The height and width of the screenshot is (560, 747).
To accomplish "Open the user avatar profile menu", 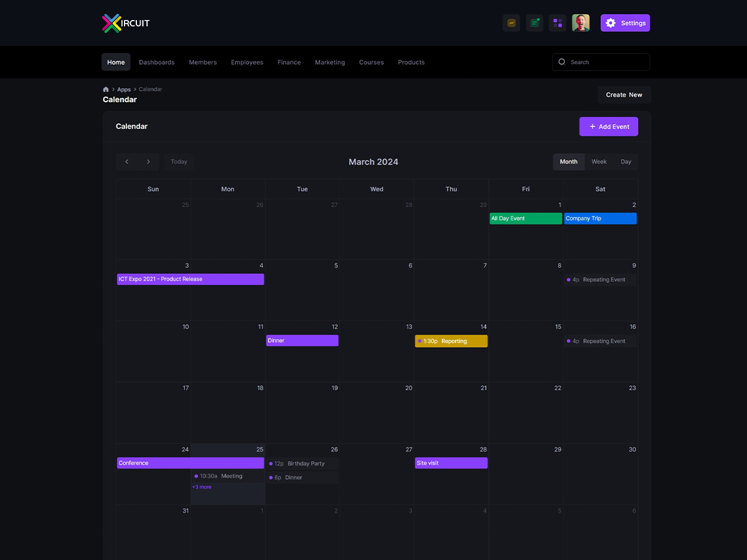I will [581, 23].
